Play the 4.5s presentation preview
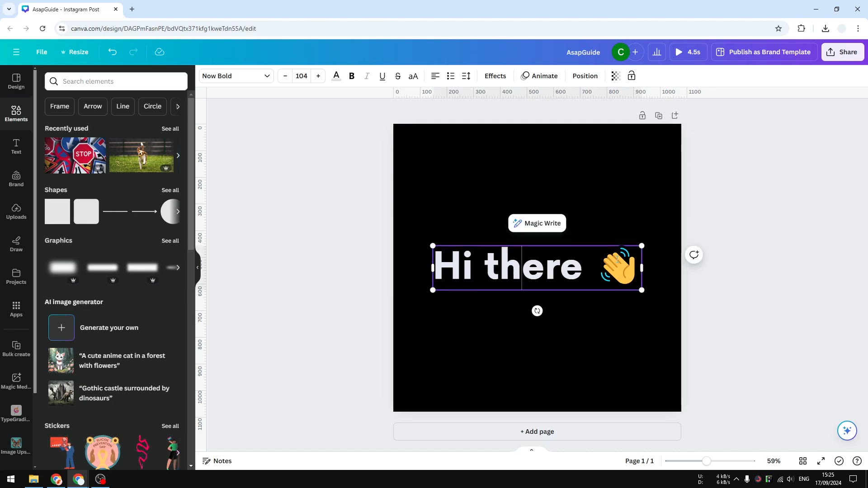This screenshot has width=868, height=488. click(x=688, y=52)
